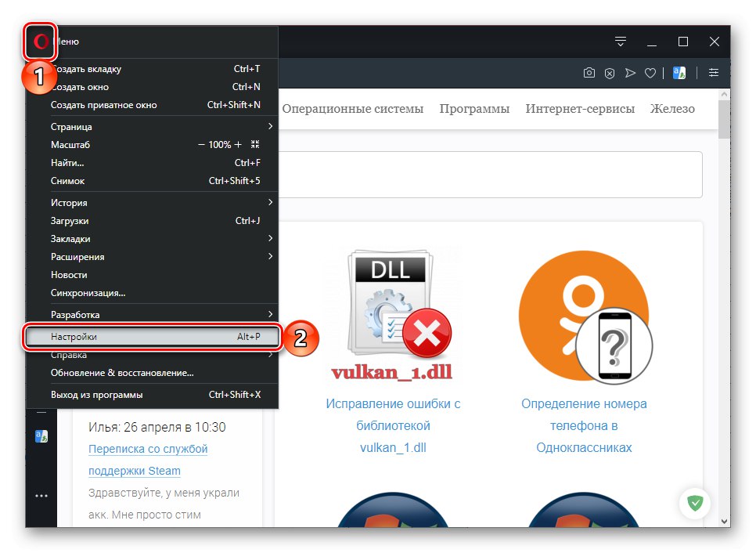Expand the Расширения submenu
Viewport: 756px width, 553px height.
coord(152,257)
